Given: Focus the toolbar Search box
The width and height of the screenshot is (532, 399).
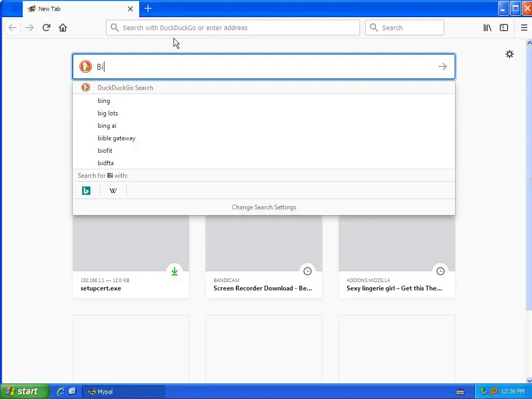Looking at the screenshot, I should coord(404,28).
